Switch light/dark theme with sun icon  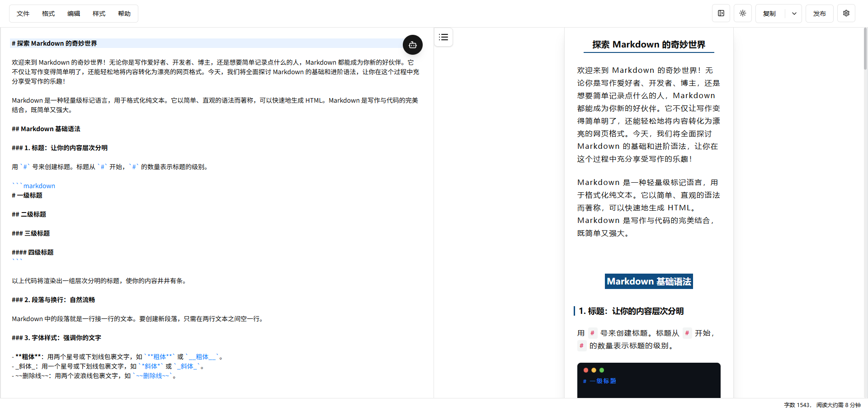click(x=743, y=14)
